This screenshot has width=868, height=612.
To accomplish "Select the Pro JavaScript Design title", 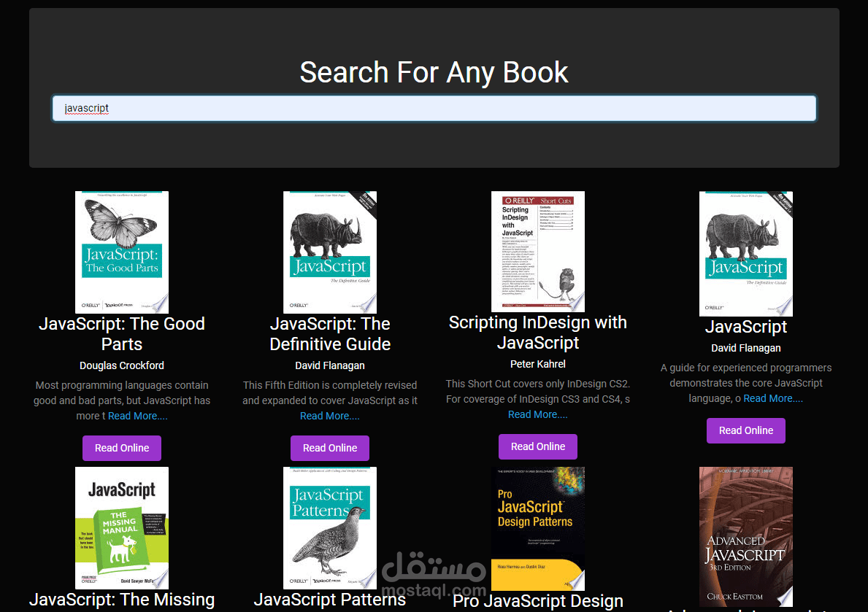I will tap(538, 602).
